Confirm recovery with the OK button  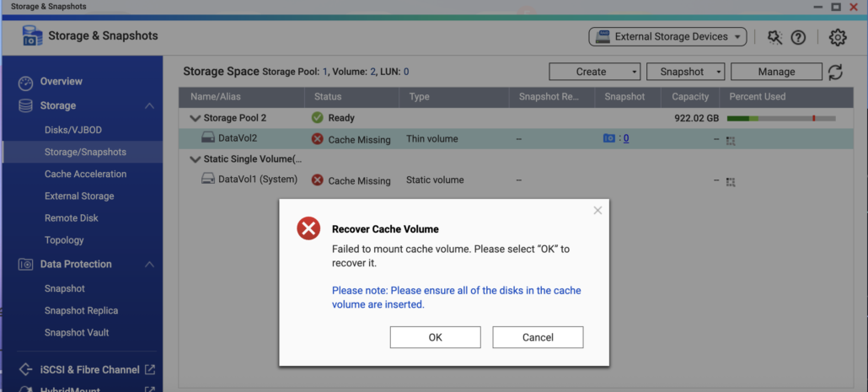(x=435, y=337)
